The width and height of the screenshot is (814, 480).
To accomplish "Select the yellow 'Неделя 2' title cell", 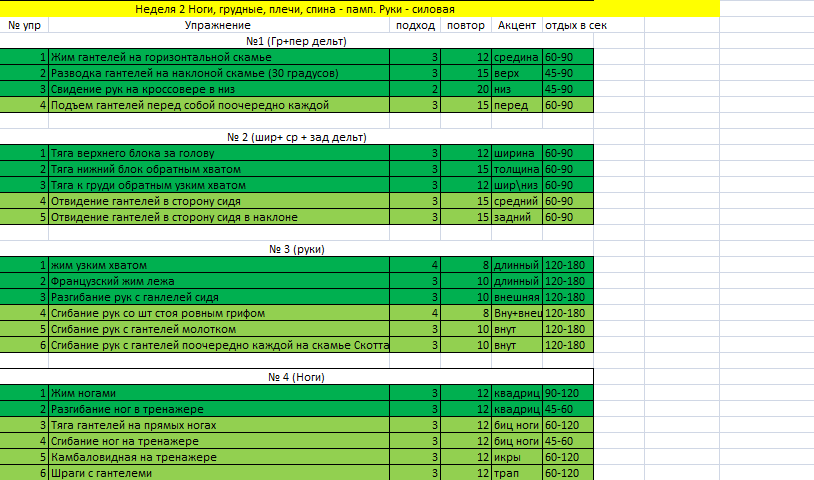I will pos(300,9).
